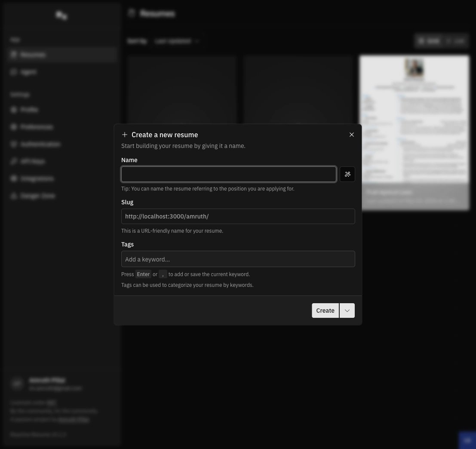Click the Slug field label
This screenshot has height=449, width=476.
(x=127, y=202)
